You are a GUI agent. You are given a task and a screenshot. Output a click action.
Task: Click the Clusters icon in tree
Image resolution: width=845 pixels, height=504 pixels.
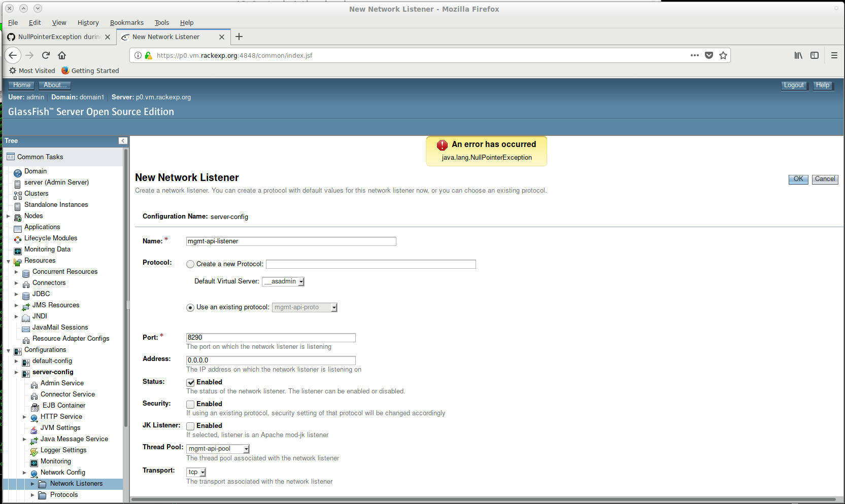coord(18,195)
